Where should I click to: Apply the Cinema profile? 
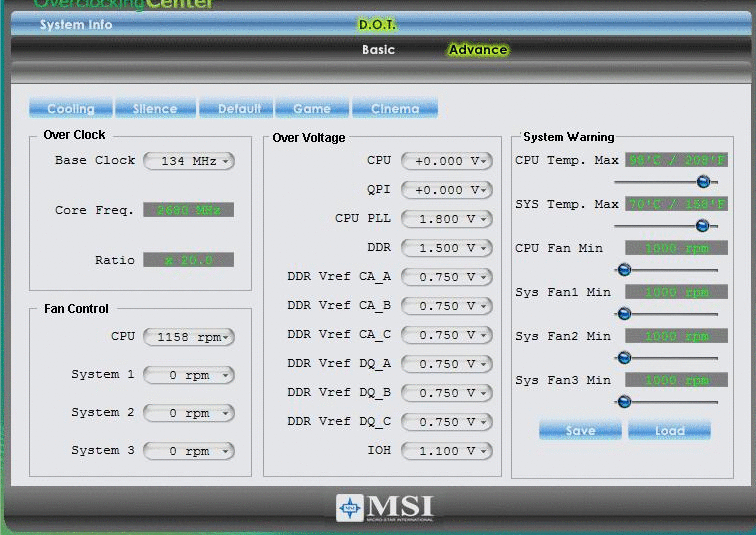[395, 108]
